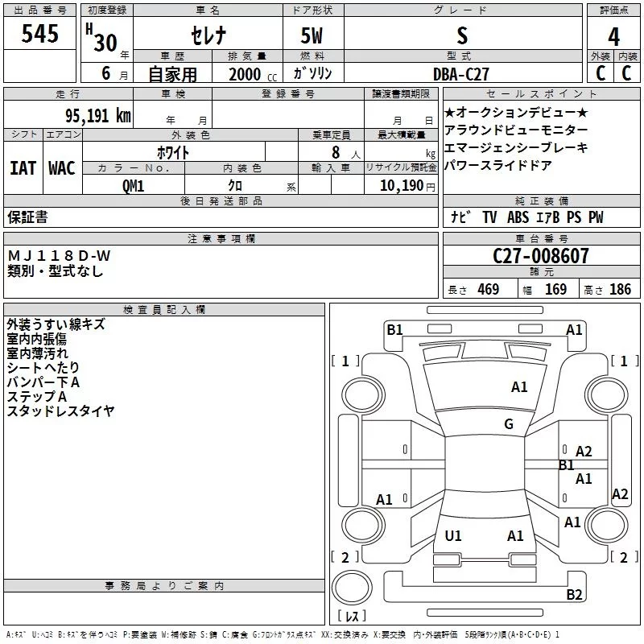This screenshot has height=644, width=644.
Task: Select the grade value S
Action: coord(462,35)
